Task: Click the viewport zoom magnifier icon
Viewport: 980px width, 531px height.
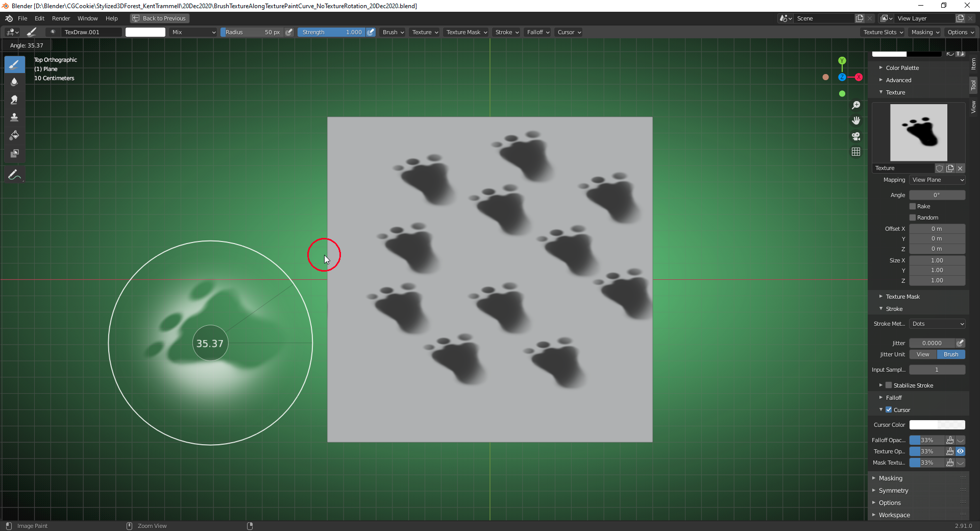Action: point(856,105)
